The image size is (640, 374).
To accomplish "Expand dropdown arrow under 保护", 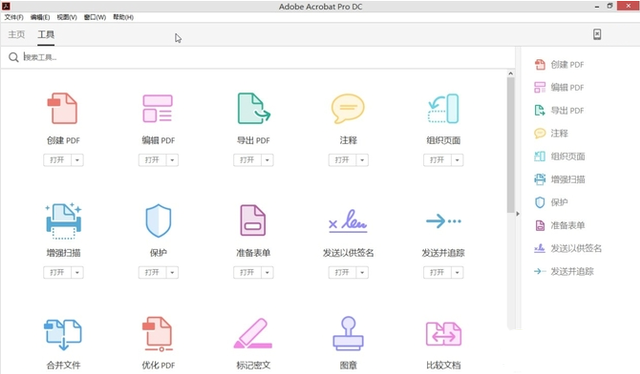I will pyautogui.click(x=172, y=272).
